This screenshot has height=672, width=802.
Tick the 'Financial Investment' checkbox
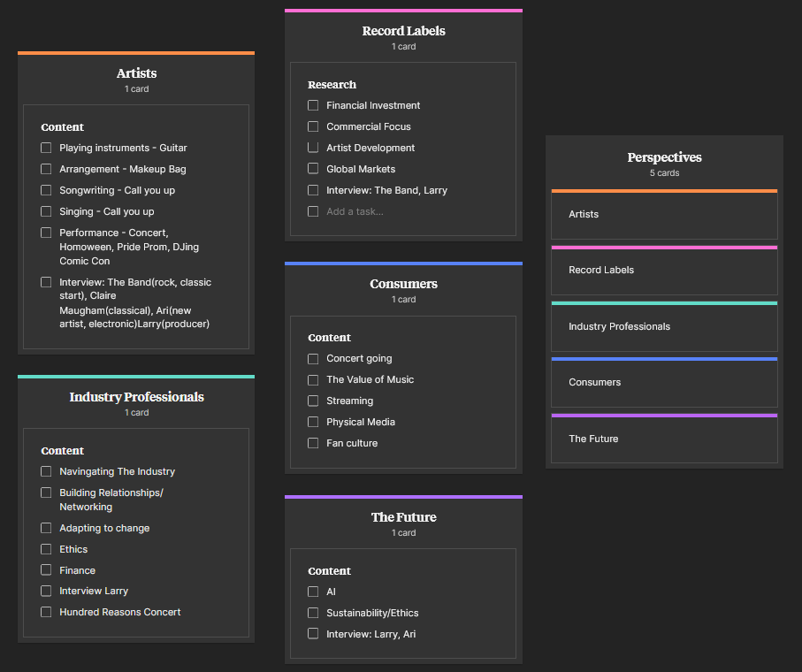tap(313, 105)
